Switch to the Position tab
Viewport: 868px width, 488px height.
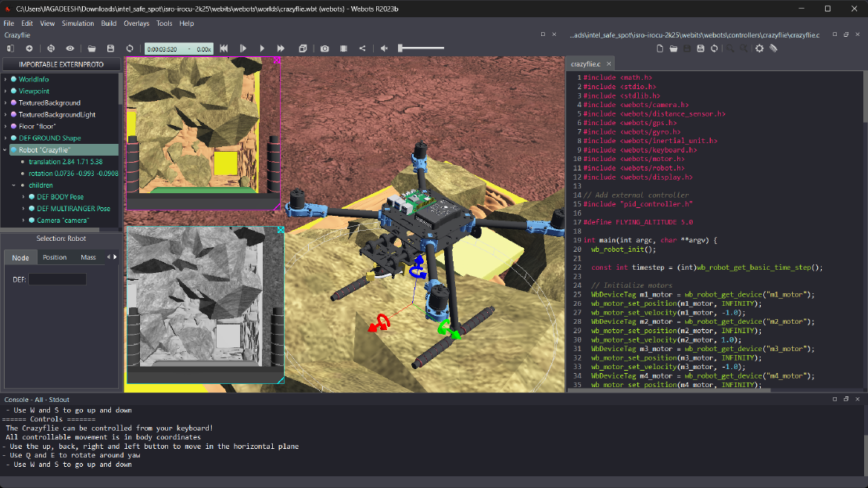tap(55, 257)
